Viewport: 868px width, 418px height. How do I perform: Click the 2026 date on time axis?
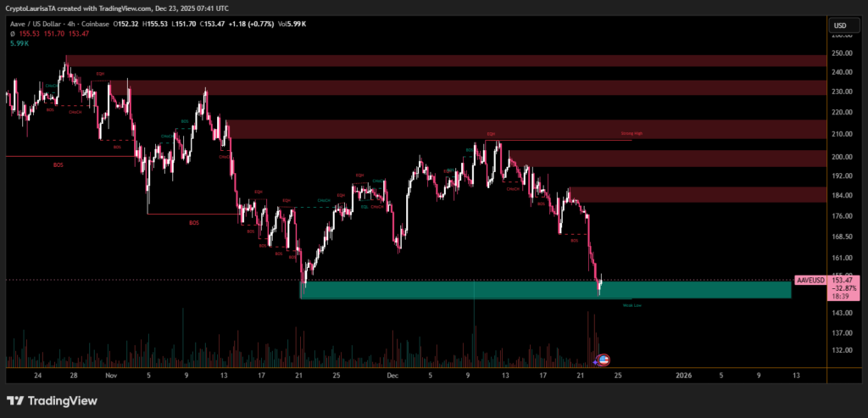click(x=686, y=374)
